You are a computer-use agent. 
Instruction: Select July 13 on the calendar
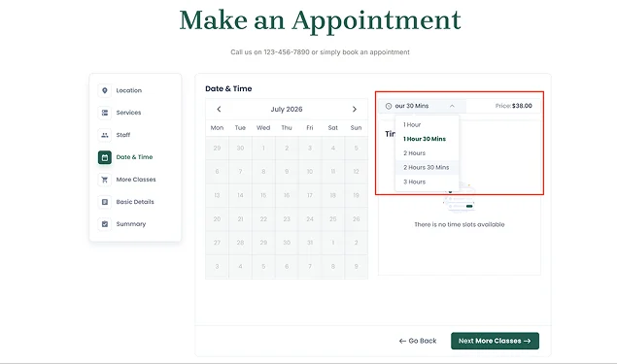[217, 195]
